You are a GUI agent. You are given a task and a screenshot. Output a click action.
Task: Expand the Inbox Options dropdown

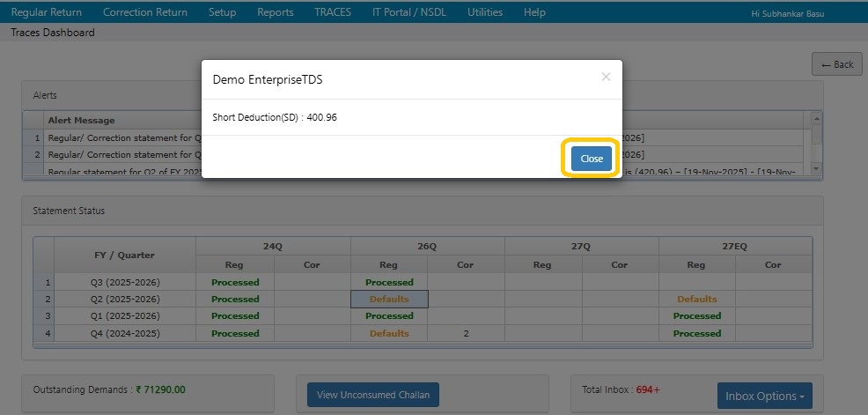click(764, 396)
